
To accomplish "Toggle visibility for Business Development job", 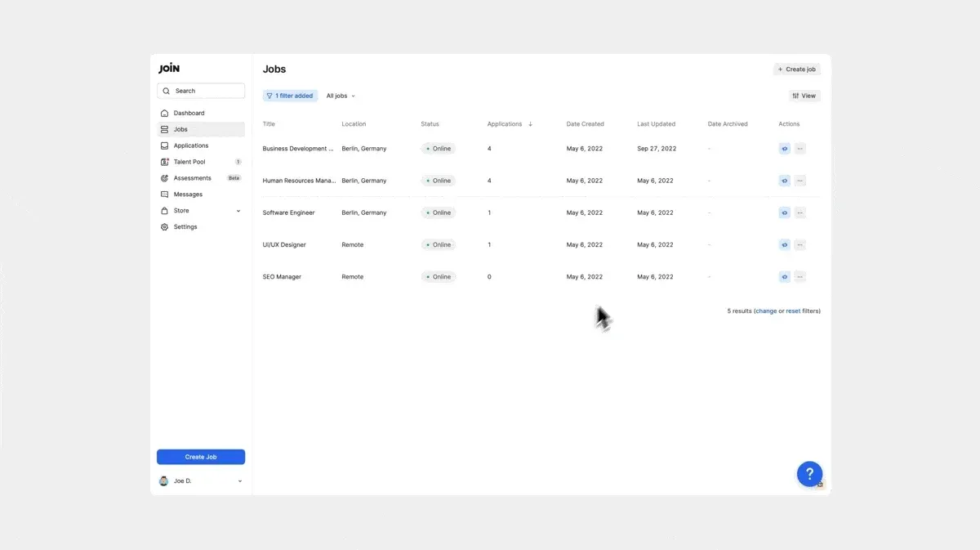I will pyautogui.click(x=784, y=149).
